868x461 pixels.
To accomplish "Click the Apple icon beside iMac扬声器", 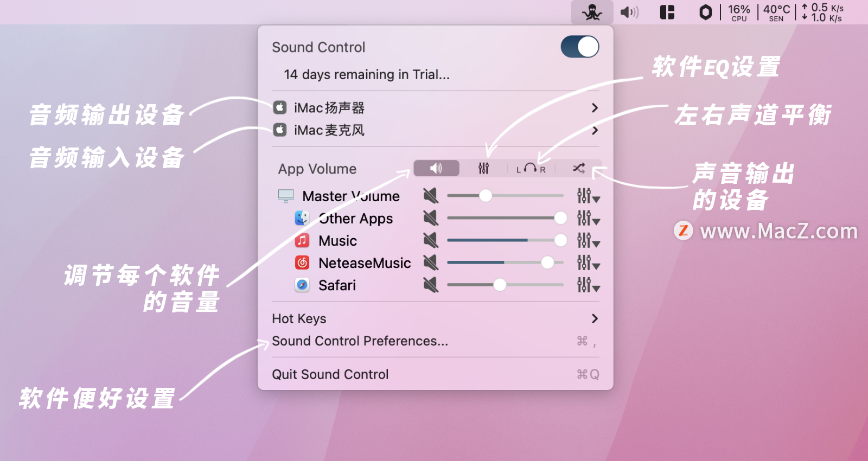I will click(279, 107).
